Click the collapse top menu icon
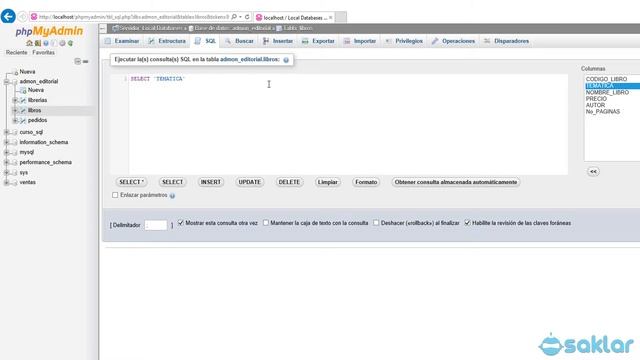This screenshot has width=640, height=360. 103,28
